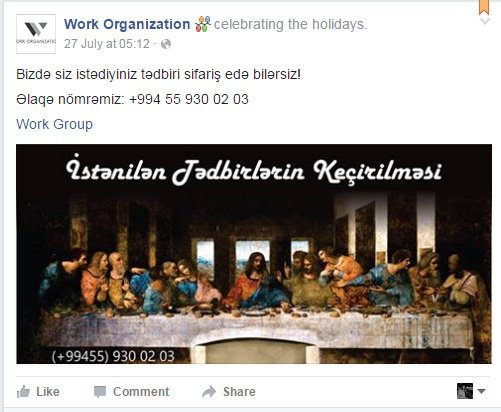
Task: Click the Work Organization profile picture
Action: click(36, 34)
